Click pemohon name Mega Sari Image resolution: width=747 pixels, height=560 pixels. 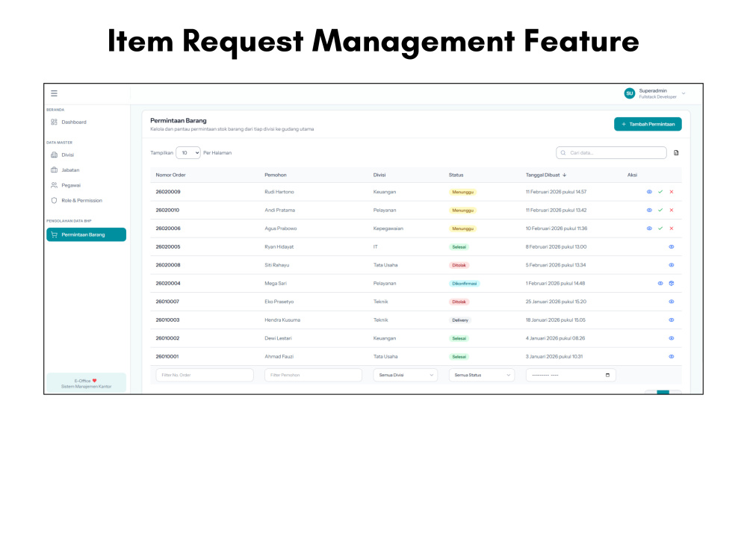[276, 283]
